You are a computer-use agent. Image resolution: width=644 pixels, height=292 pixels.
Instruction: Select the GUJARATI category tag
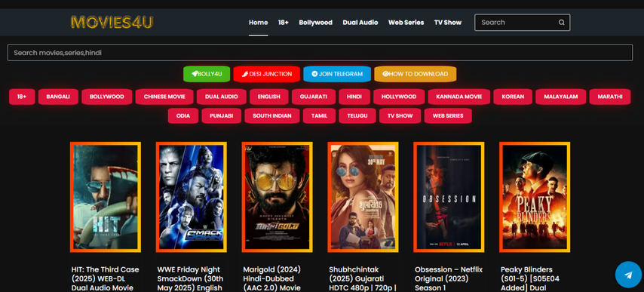[x=314, y=97]
